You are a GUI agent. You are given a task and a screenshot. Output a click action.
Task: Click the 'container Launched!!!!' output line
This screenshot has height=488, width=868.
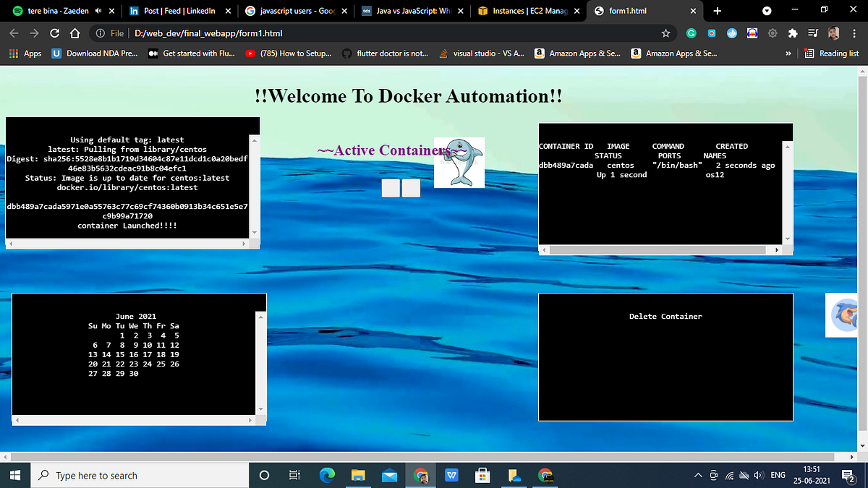coord(127,226)
